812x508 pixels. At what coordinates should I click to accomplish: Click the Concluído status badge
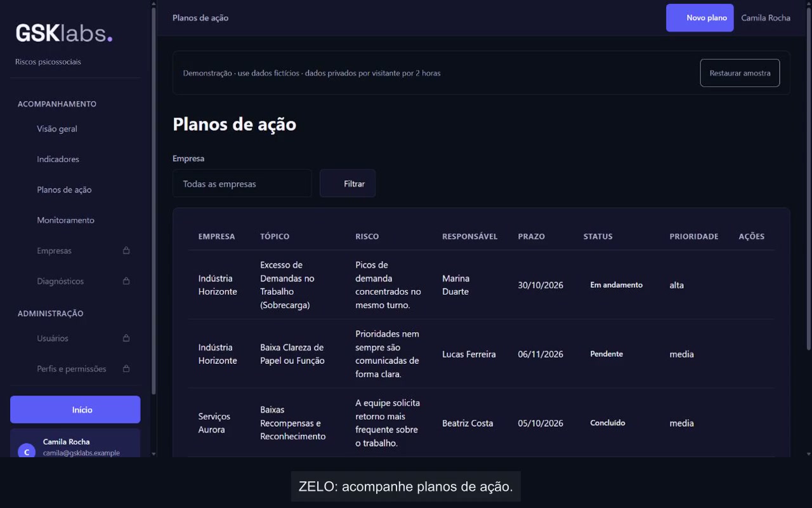tap(608, 423)
